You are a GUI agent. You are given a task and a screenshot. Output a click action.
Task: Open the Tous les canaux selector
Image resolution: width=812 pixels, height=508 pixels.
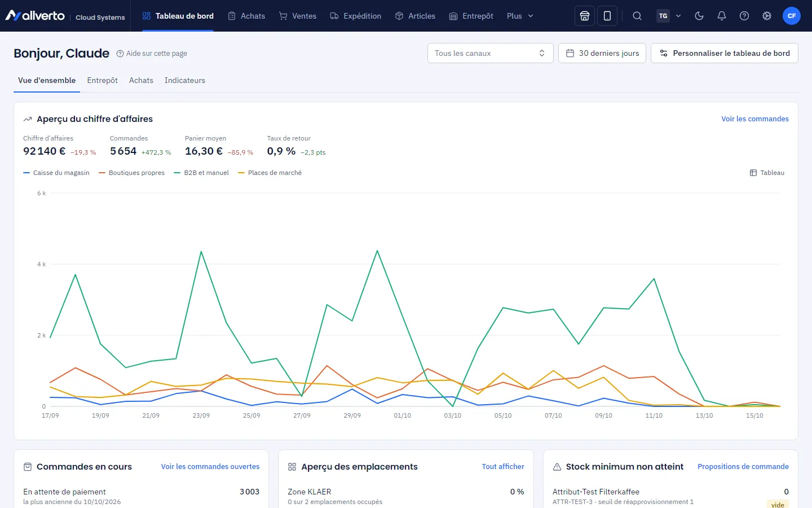tap(491, 53)
